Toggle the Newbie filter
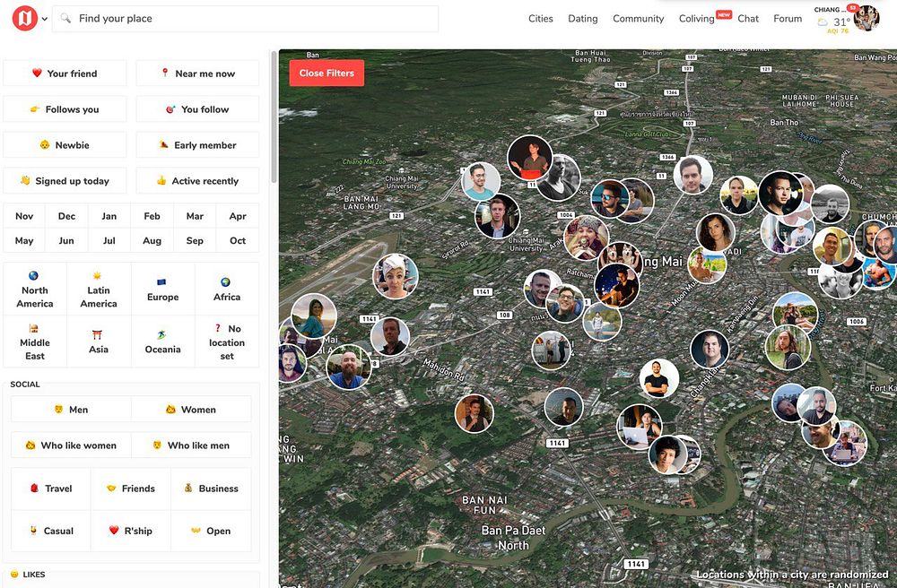Image resolution: width=897 pixels, height=588 pixels. coord(65,145)
